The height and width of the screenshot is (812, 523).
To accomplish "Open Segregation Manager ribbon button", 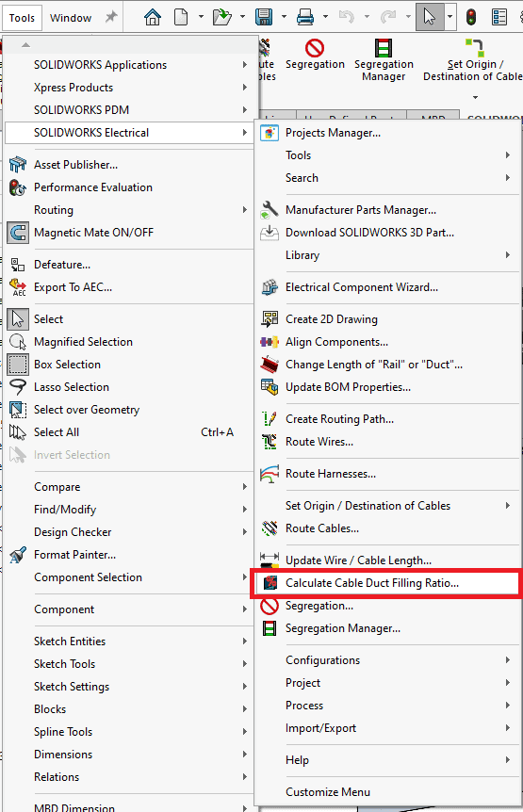I will [x=384, y=60].
